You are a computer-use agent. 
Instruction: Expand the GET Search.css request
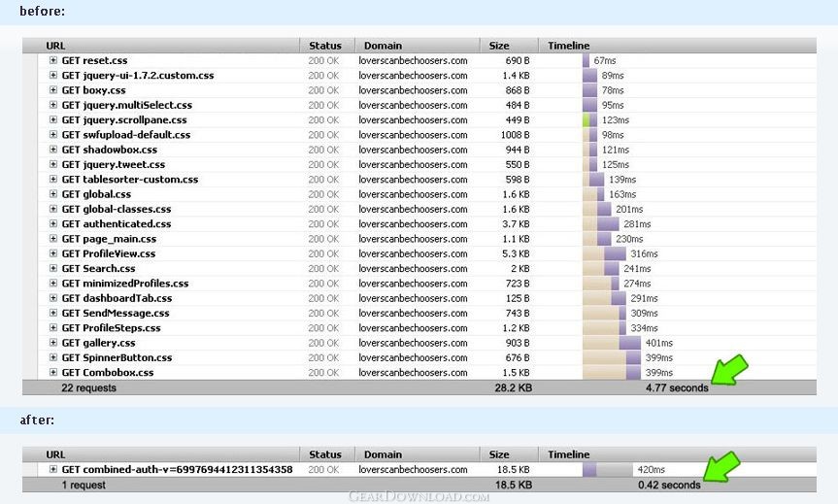point(52,268)
